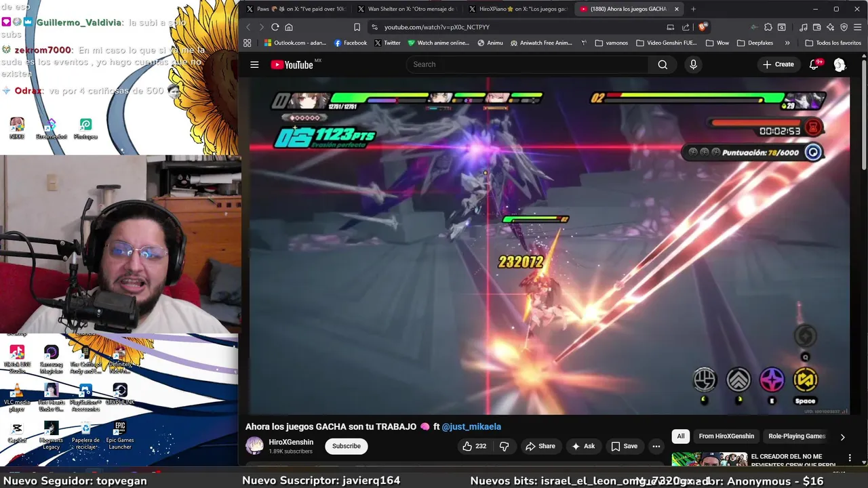Open the Wow bookmarks folder

pos(717,43)
